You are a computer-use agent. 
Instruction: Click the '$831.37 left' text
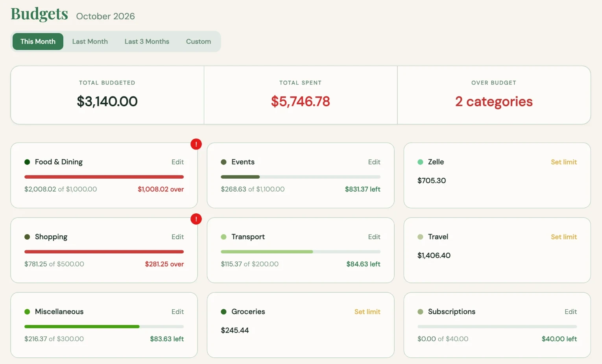pyautogui.click(x=362, y=189)
